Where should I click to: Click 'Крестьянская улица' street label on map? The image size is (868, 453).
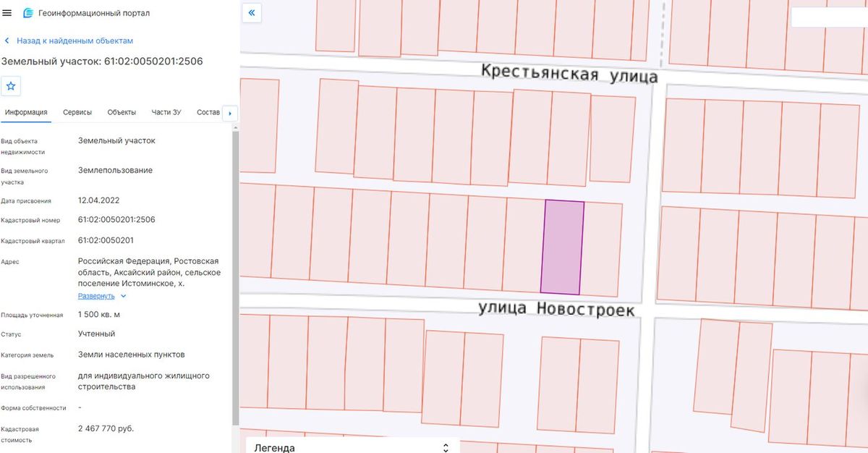coord(570,74)
